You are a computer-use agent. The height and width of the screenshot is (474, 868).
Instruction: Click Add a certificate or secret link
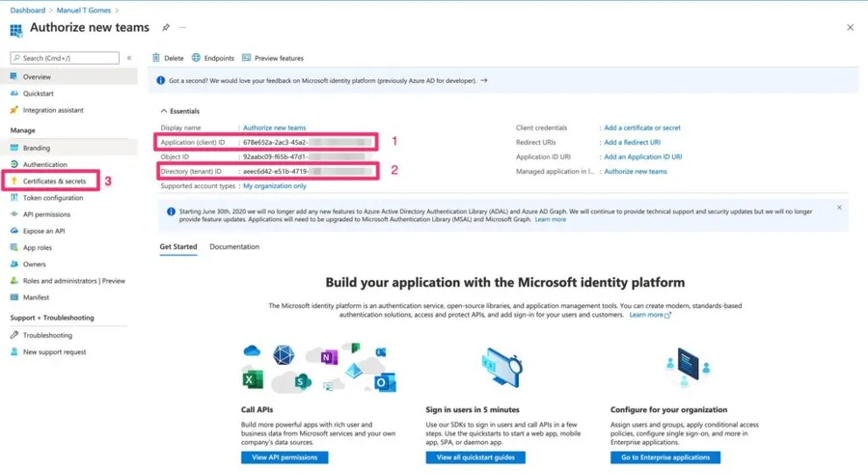[641, 127]
